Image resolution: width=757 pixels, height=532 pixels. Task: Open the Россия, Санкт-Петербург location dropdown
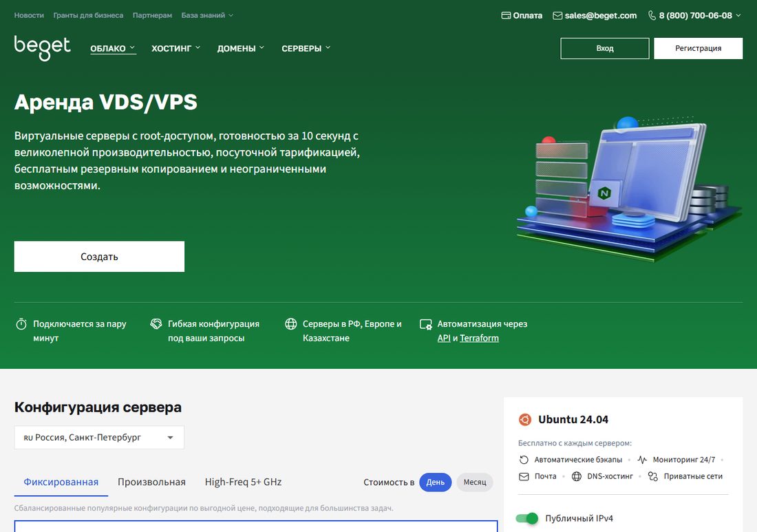pos(99,438)
